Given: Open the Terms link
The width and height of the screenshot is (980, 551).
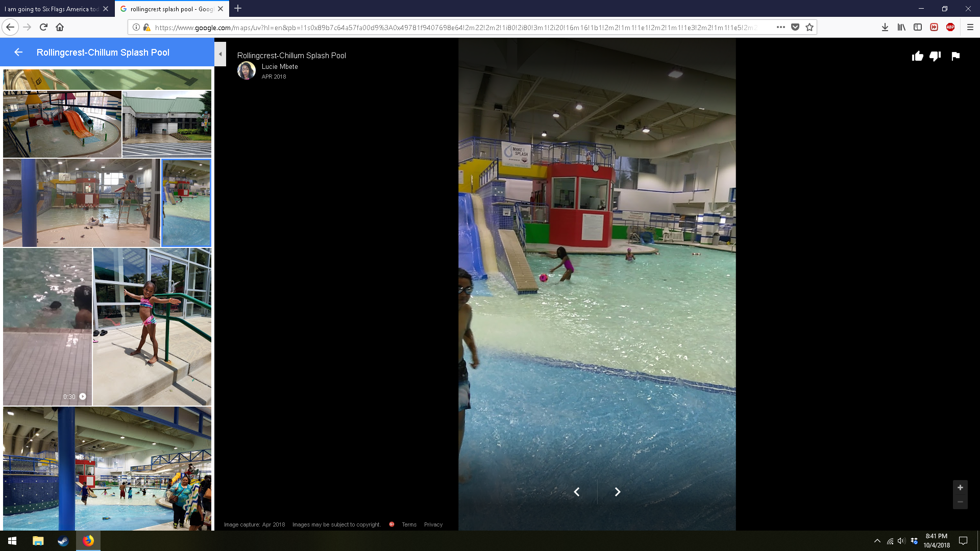Looking at the screenshot, I should click(x=409, y=524).
